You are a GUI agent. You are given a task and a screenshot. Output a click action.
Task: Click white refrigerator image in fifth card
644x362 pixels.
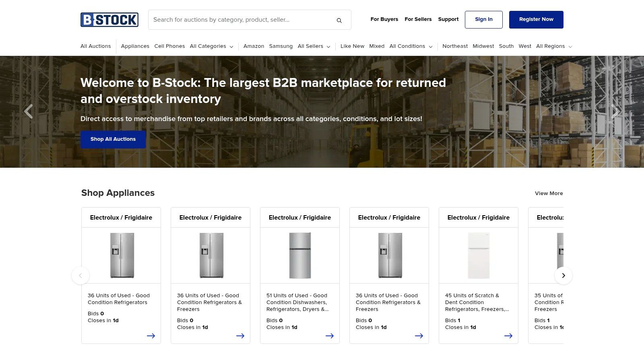[x=479, y=255]
